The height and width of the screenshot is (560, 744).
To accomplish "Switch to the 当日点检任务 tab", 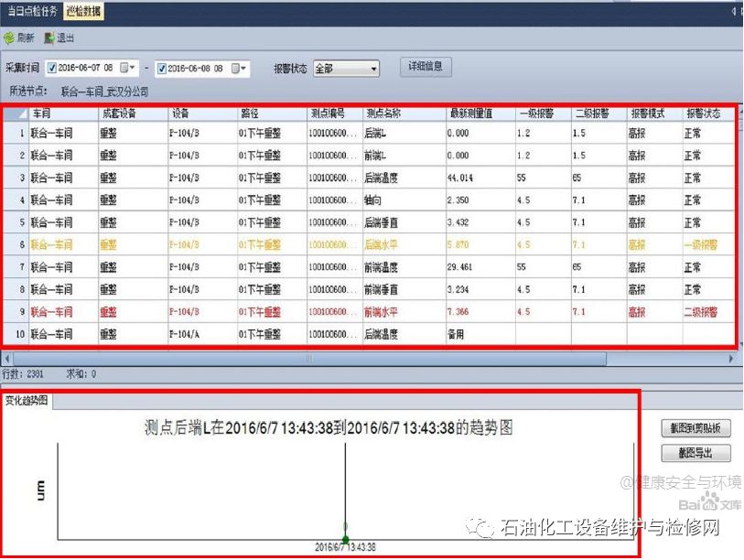I will (32, 12).
